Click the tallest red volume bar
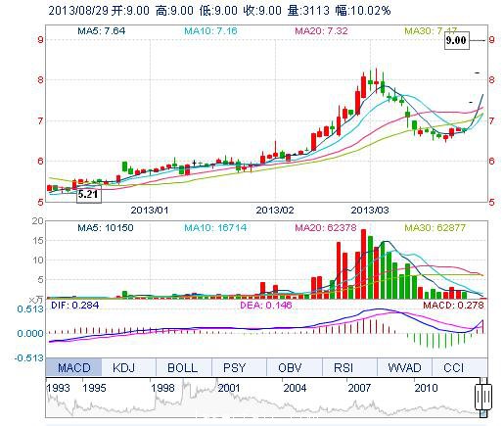This screenshot has height=426, width=504. point(364,263)
